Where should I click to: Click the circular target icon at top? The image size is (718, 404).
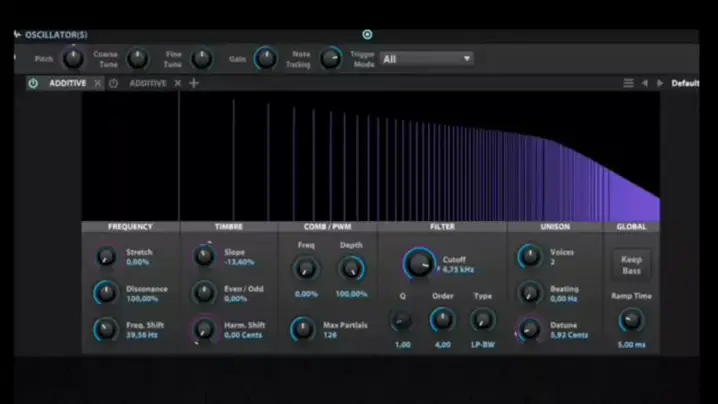click(x=367, y=34)
